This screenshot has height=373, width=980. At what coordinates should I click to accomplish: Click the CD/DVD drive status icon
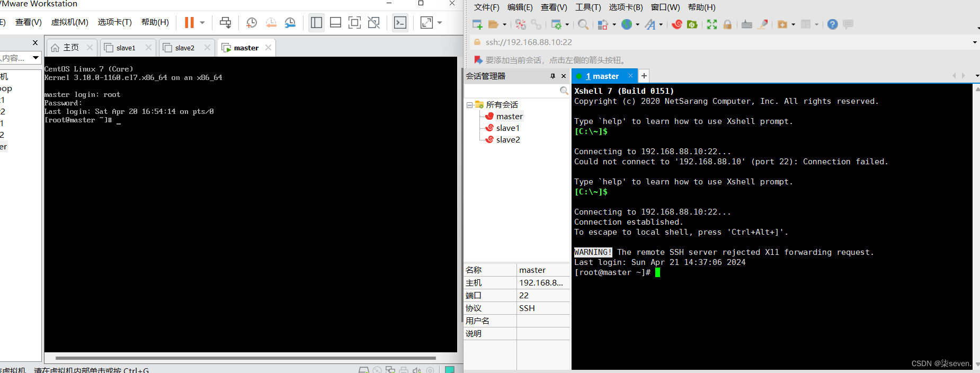(377, 370)
